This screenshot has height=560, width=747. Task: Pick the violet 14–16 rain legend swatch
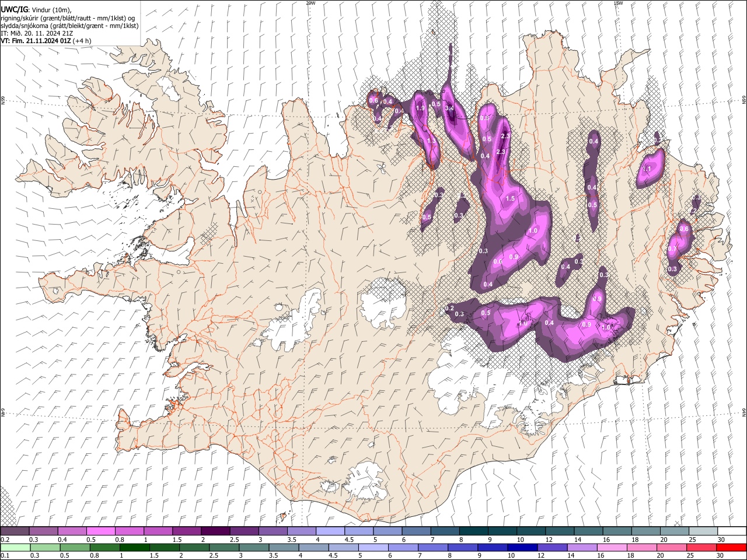point(582,548)
